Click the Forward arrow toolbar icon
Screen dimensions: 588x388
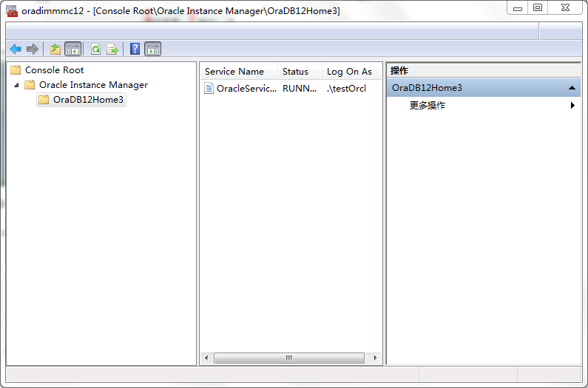[x=33, y=49]
